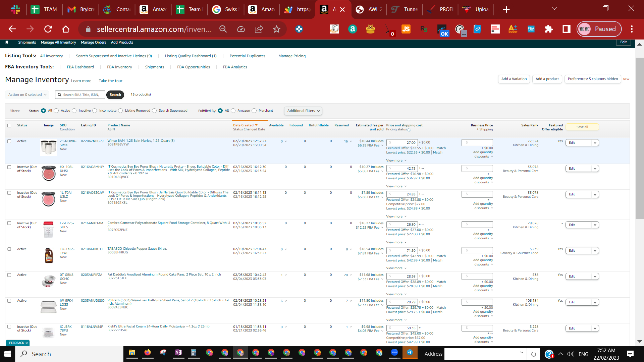Zoom the page using magnifier icon
Image resolution: width=644 pixels, height=362 pixels.
223,29
